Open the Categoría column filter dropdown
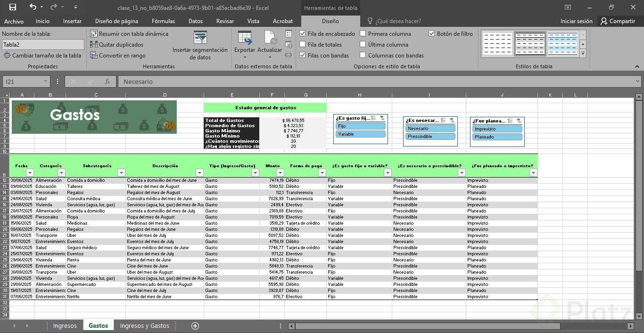The height and width of the screenshot is (333, 644). (x=61, y=173)
